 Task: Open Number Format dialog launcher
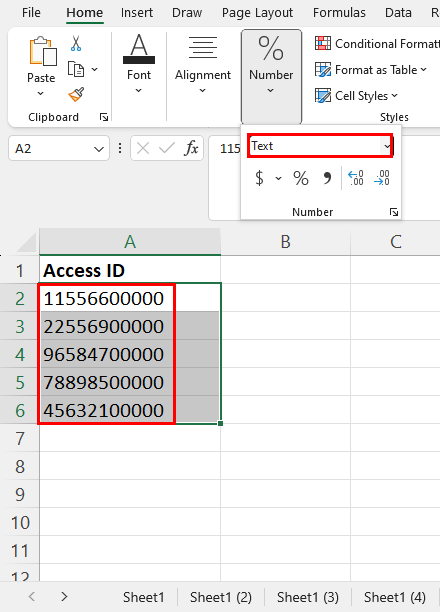[394, 212]
